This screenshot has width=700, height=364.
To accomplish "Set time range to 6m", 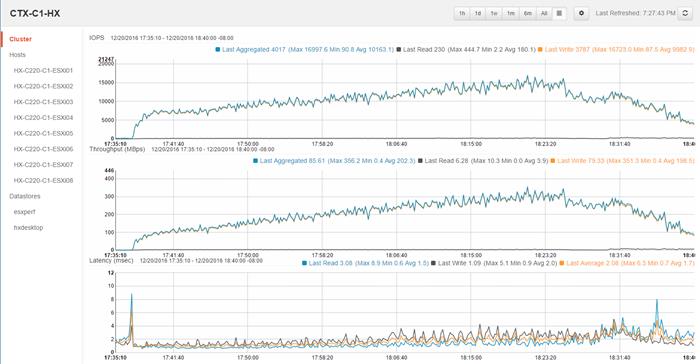I will pos(528,13).
